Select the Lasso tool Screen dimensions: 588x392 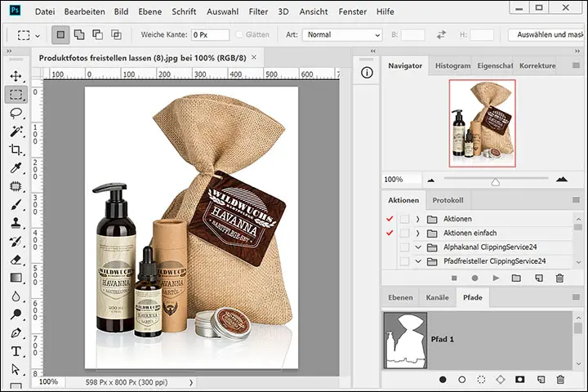pos(16,113)
